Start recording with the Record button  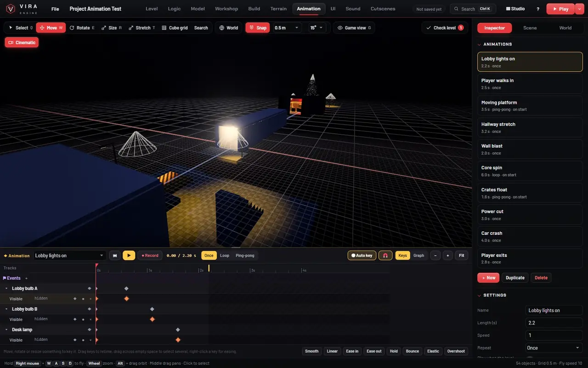150,255
